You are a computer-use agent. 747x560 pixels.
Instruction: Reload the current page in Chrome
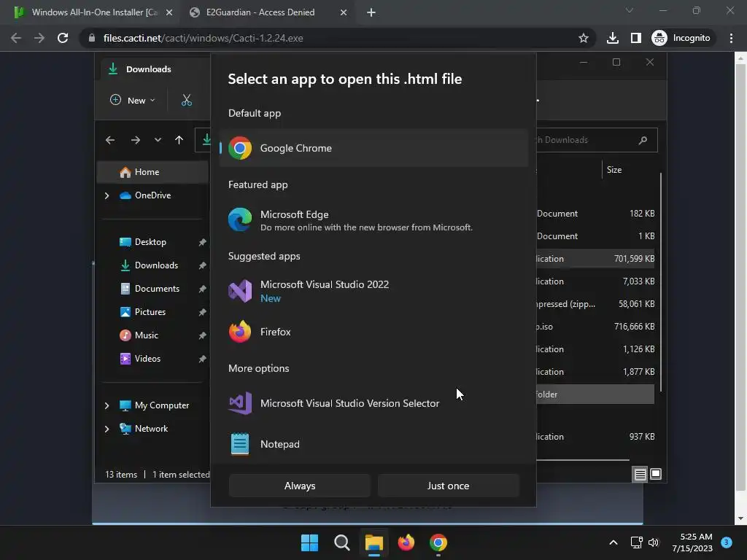click(x=63, y=38)
